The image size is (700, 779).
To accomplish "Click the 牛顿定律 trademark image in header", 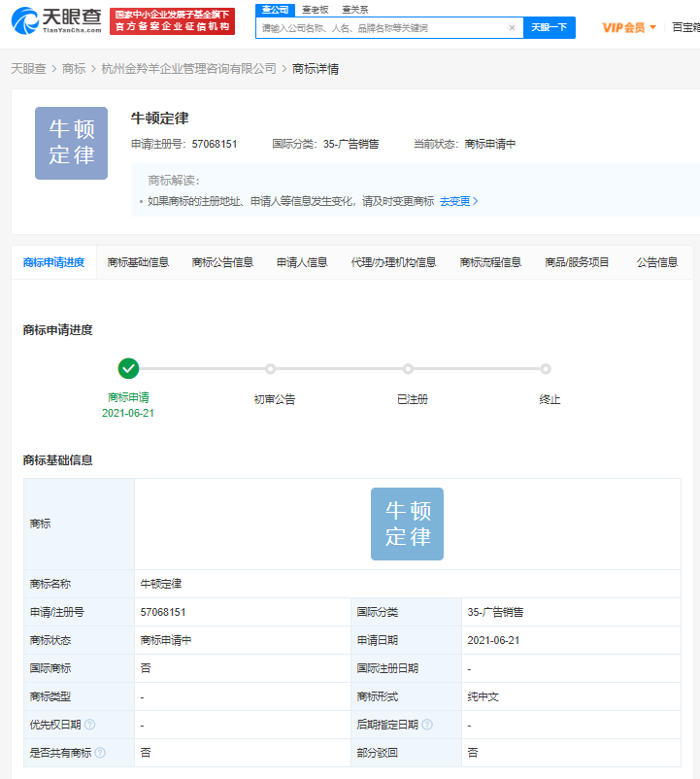I will tap(71, 143).
